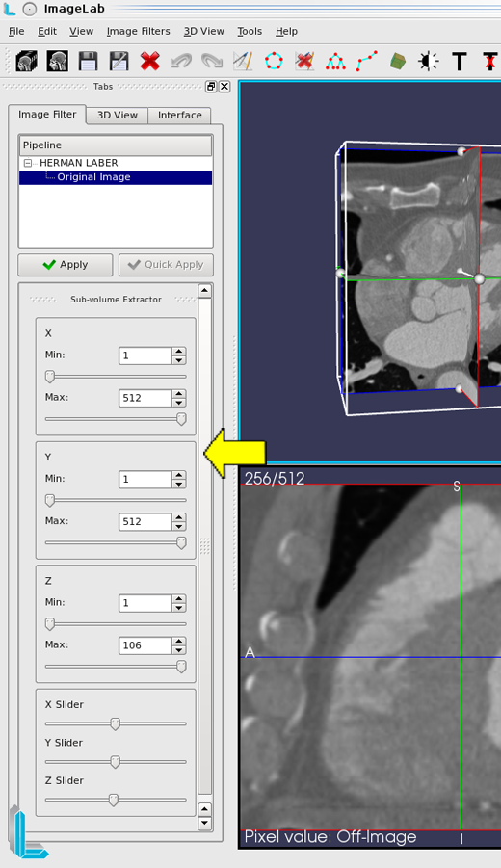This screenshot has width=501, height=868.
Task: Select the black T text annotation tool
Action: pyautogui.click(x=460, y=61)
